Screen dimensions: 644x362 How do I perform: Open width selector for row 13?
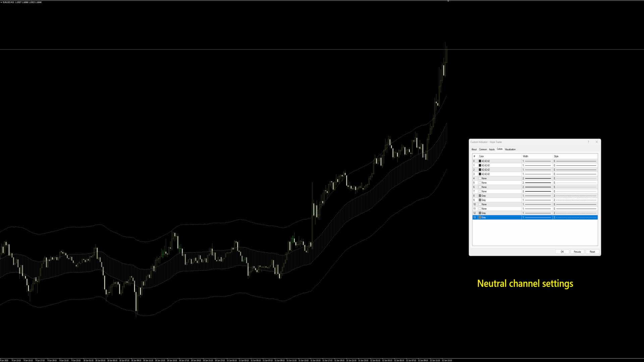(x=537, y=218)
